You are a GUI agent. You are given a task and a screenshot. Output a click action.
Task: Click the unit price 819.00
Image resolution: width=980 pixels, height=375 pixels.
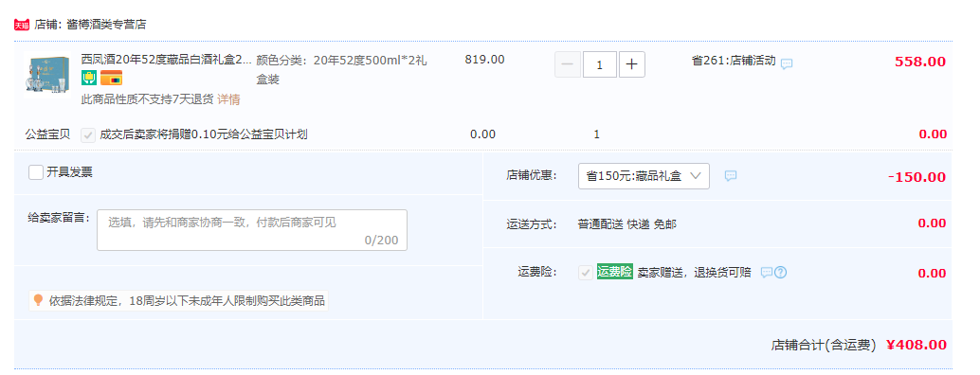(x=485, y=60)
